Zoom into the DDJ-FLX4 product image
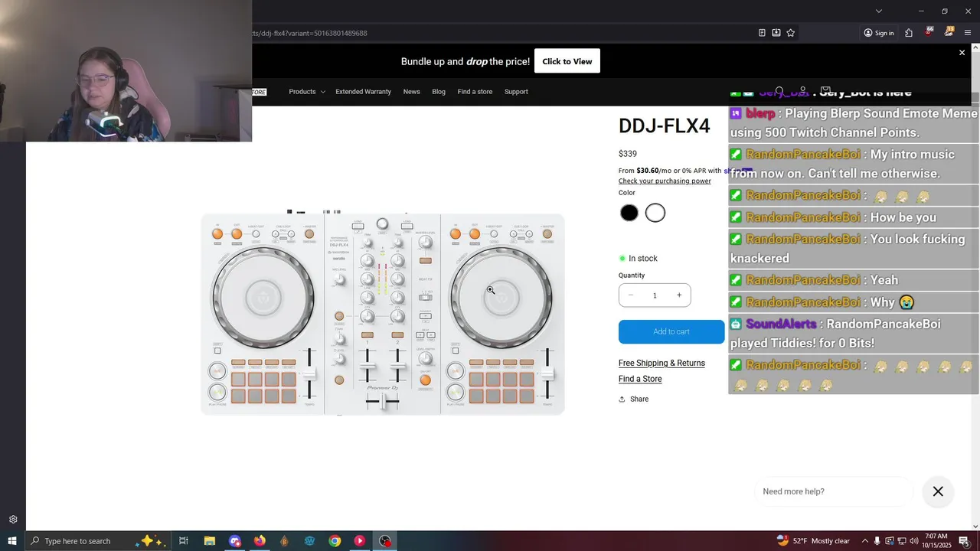The height and width of the screenshot is (551, 980). pos(383,314)
